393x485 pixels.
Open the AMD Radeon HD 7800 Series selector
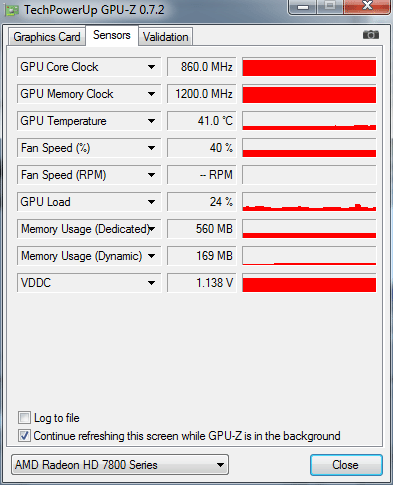(120, 465)
